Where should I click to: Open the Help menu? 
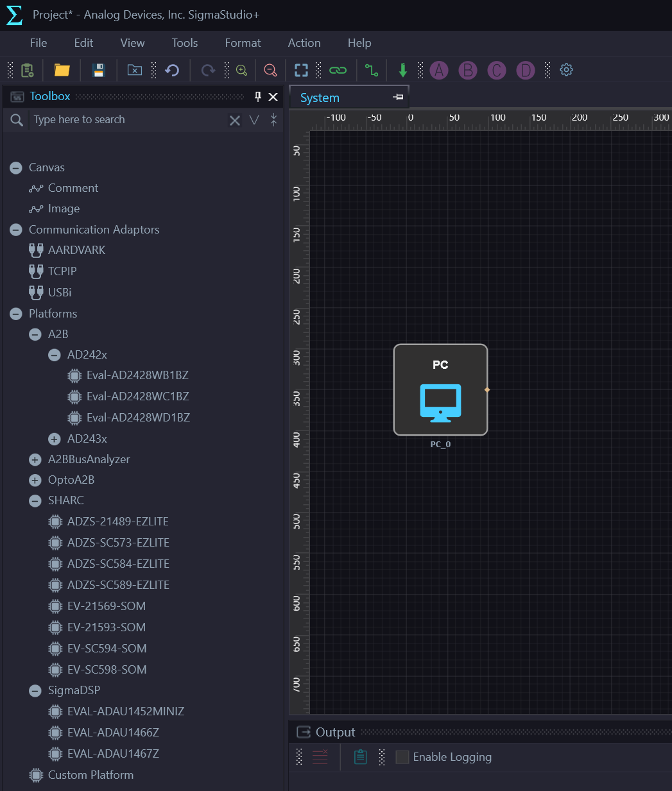click(359, 43)
